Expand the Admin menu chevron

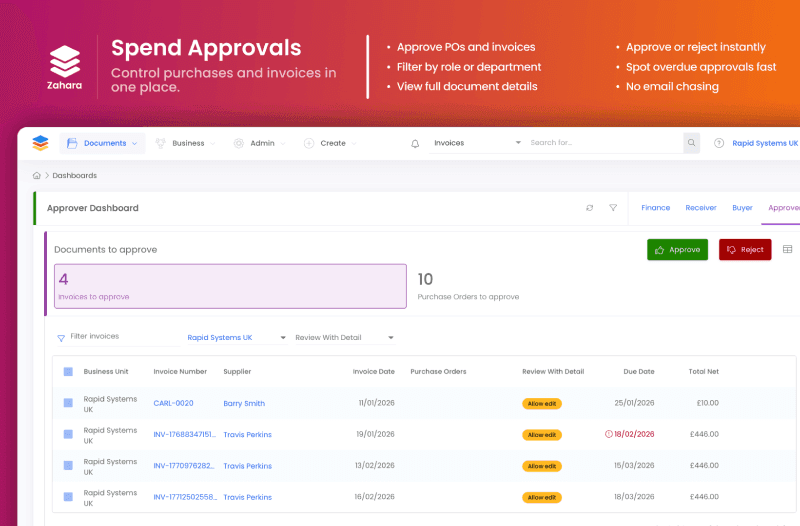[x=283, y=144]
